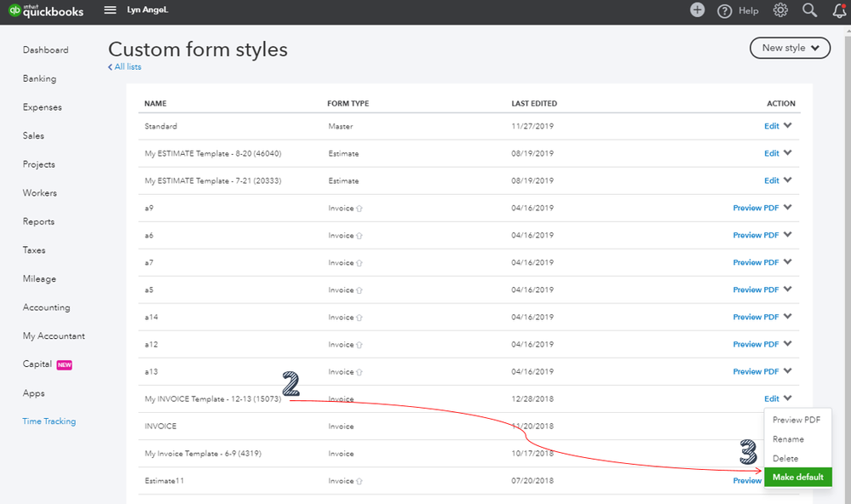The width and height of the screenshot is (851, 504).
Task: Click the Help text in header
Action: pos(749,11)
